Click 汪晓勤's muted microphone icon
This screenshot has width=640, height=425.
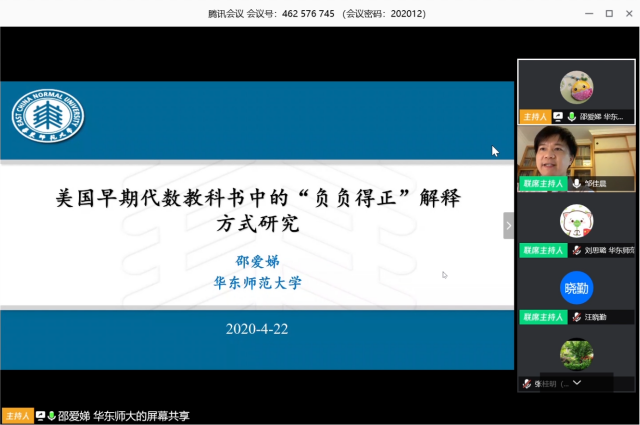coord(577,317)
